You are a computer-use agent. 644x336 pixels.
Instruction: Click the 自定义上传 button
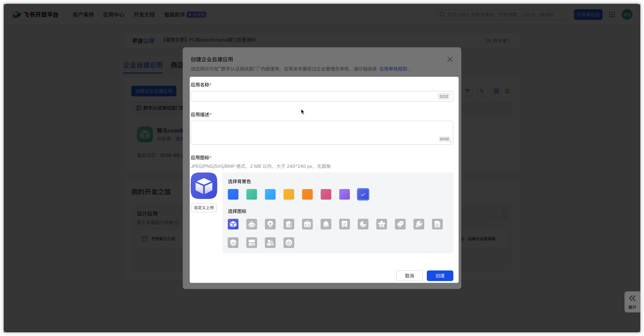tap(204, 207)
